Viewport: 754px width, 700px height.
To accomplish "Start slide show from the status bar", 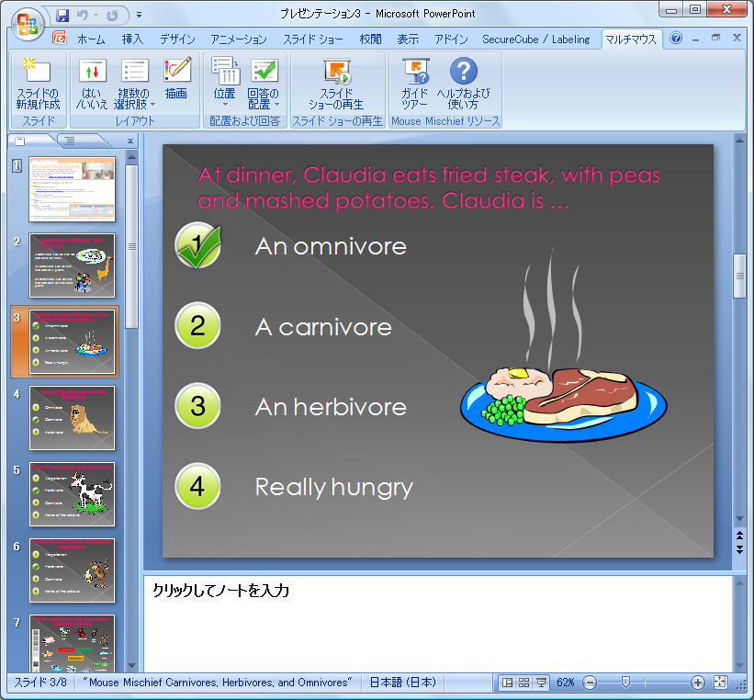I will (x=542, y=683).
